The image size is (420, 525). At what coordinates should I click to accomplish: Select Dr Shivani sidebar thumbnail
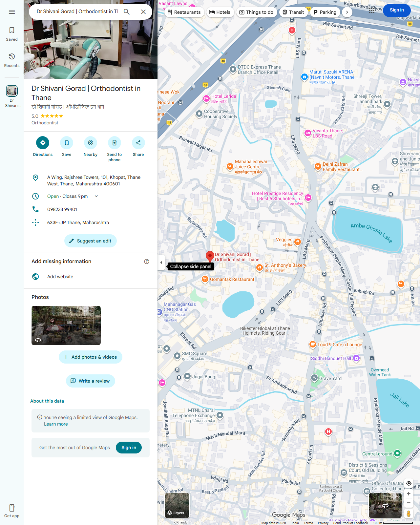(12, 96)
